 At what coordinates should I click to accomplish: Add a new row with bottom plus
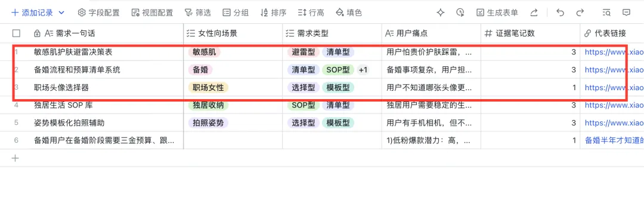tap(15, 158)
